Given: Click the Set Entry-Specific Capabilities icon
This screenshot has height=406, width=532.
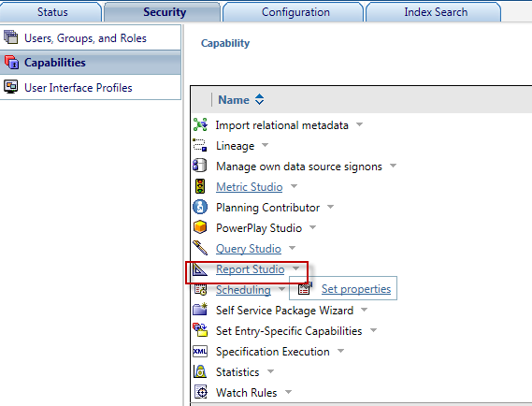Looking at the screenshot, I should [x=200, y=329].
